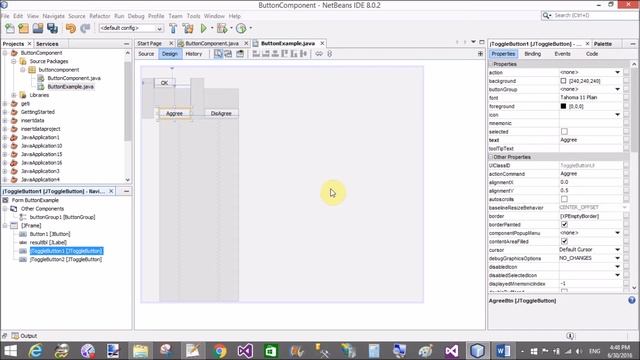Click the Redo toolbar icon
The width and height of the screenshot is (640, 360).
tap(85, 28)
